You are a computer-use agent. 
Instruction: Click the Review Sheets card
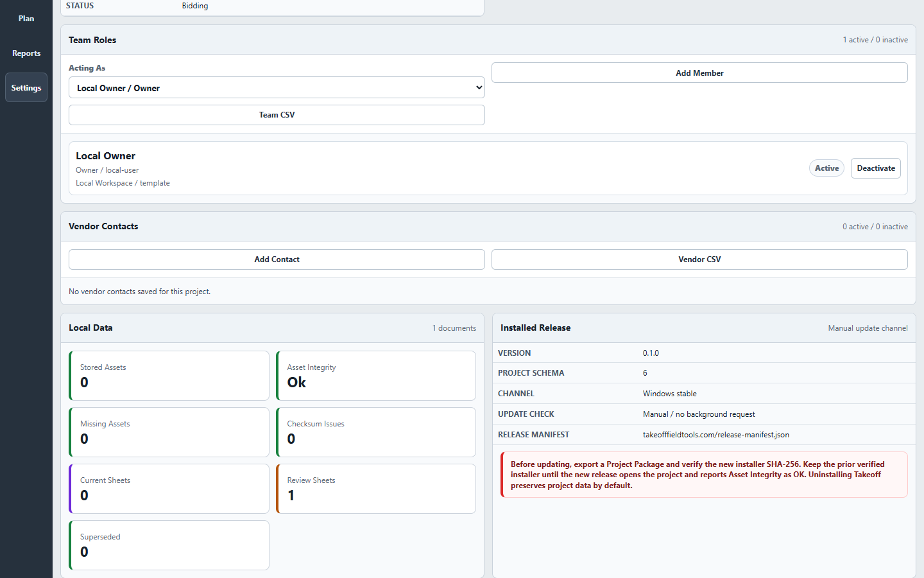click(x=376, y=489)
